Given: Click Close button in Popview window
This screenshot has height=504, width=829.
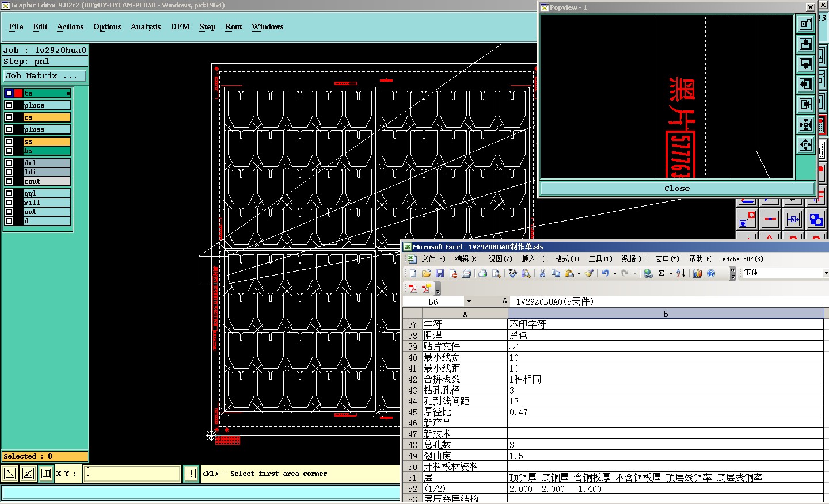Looking at the screenshot, I should coord(677,188).
